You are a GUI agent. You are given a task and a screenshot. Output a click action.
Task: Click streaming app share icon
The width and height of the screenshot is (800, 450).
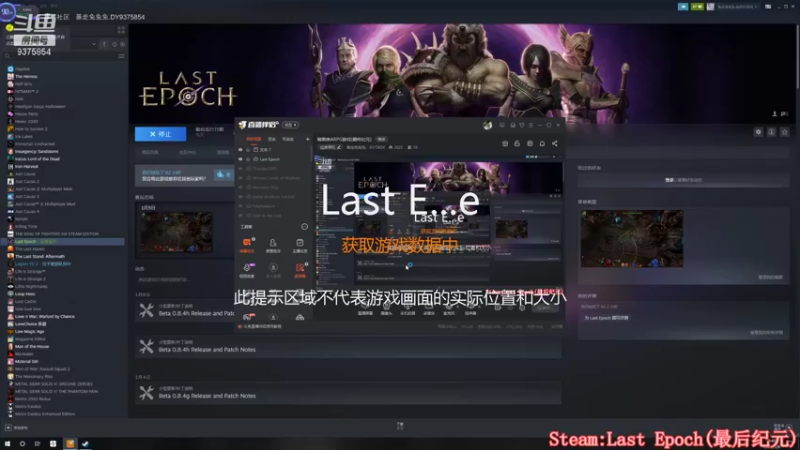click(555, 144)
